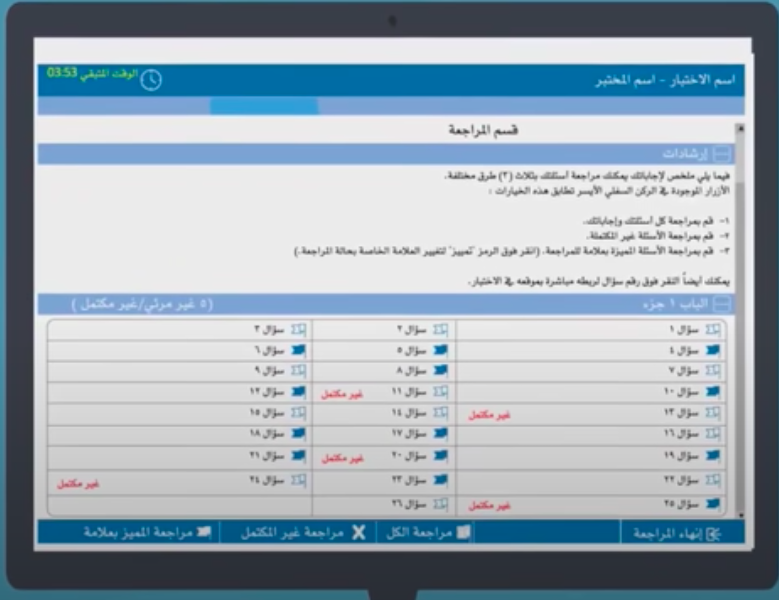
Task: Toggle the review flag for سؤال 1
Action: coord(712,329)
